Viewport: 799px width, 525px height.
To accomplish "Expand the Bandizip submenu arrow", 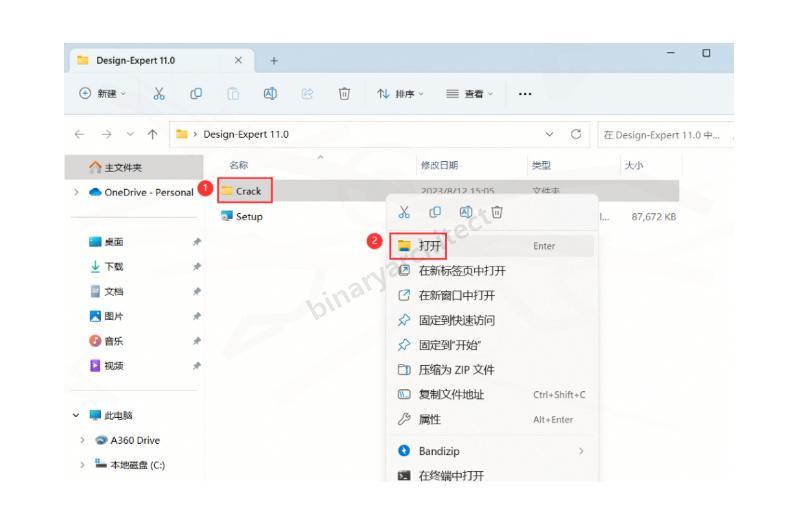I will pos(581,451).
